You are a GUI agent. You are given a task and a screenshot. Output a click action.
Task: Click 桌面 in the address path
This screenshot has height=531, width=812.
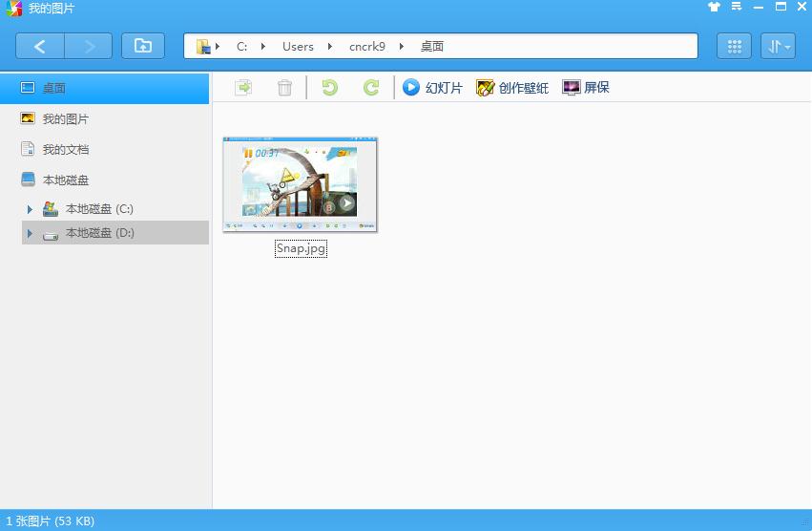point(432,46)
